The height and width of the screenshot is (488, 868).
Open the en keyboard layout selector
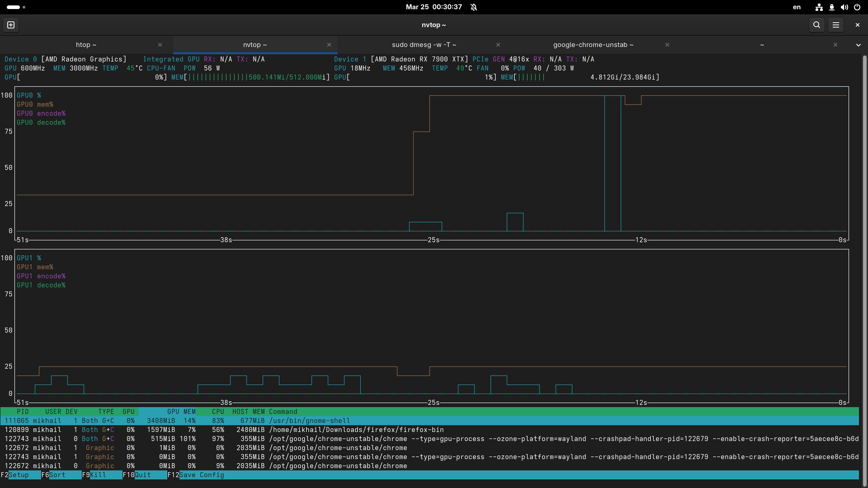[797, 7]
